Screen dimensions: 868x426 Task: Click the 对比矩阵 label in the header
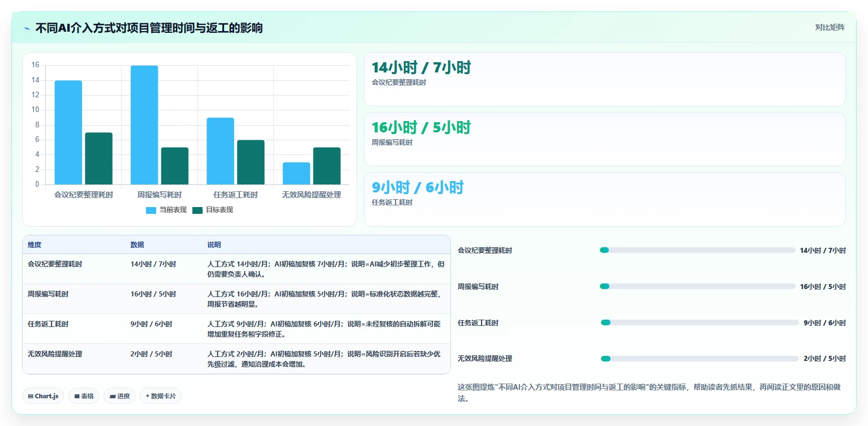click(x=830, y=27)
